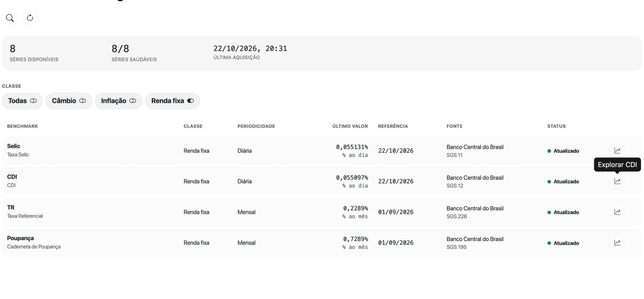Click the Diária periodicity in Selic row
This screenshot has height=299, width=644.
point(244,151)
